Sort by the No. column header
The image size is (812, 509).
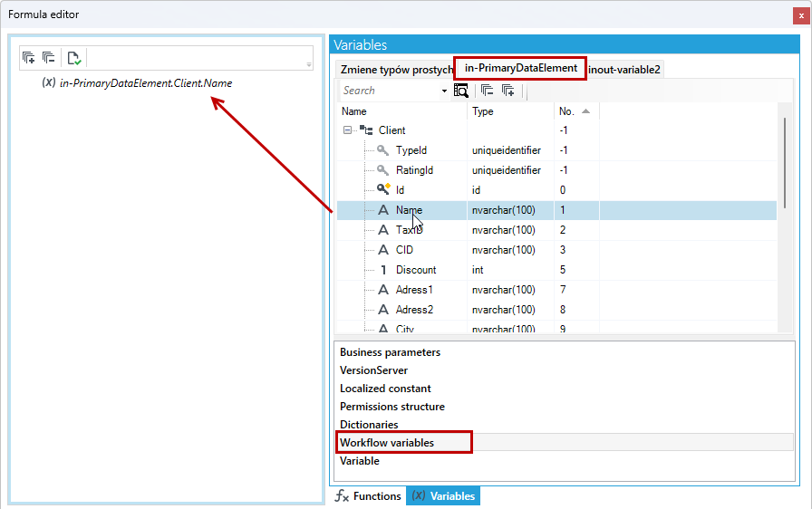pos(576,111)
